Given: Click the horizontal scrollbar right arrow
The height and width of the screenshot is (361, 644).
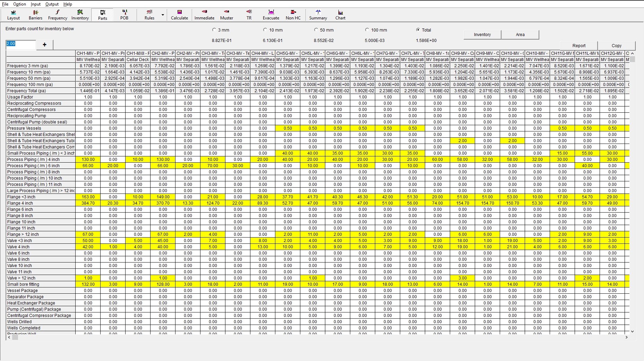Looking at the screenshot, I should 627,337.
